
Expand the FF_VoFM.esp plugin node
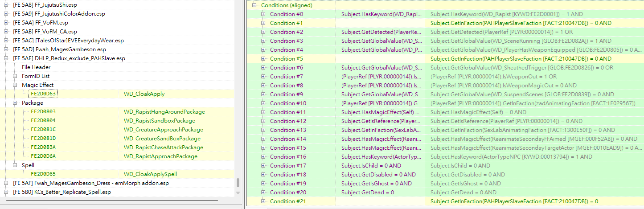pyautogui.click(x=6, y=23)
